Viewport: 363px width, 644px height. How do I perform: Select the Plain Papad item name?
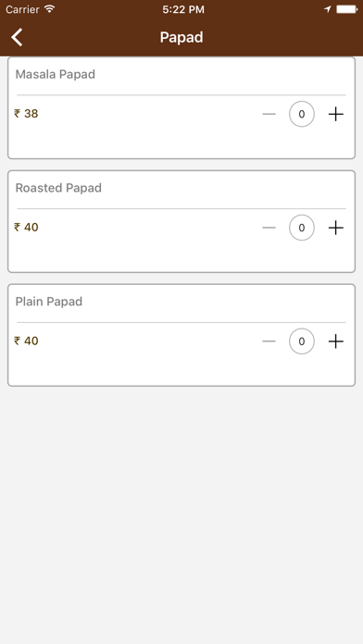pyautogui.click(x=49, y=302)
